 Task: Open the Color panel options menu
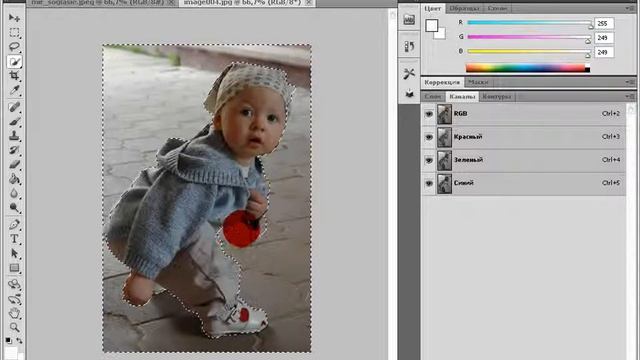coord(629,8)
